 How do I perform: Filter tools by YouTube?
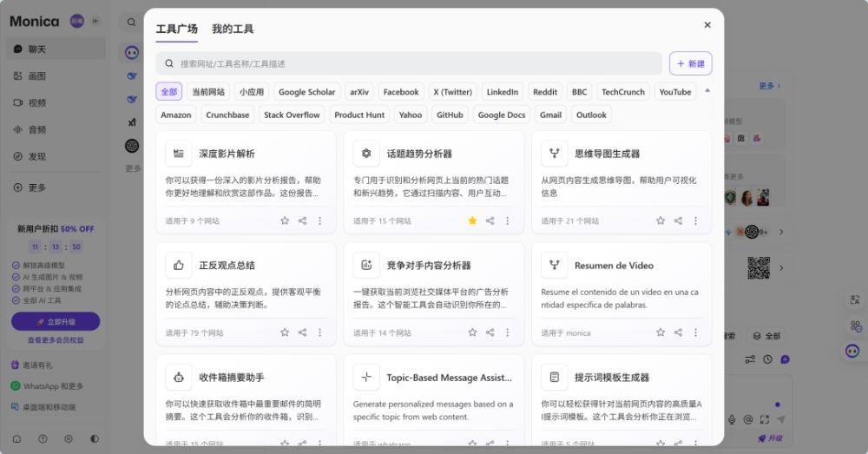coord(674,92)
